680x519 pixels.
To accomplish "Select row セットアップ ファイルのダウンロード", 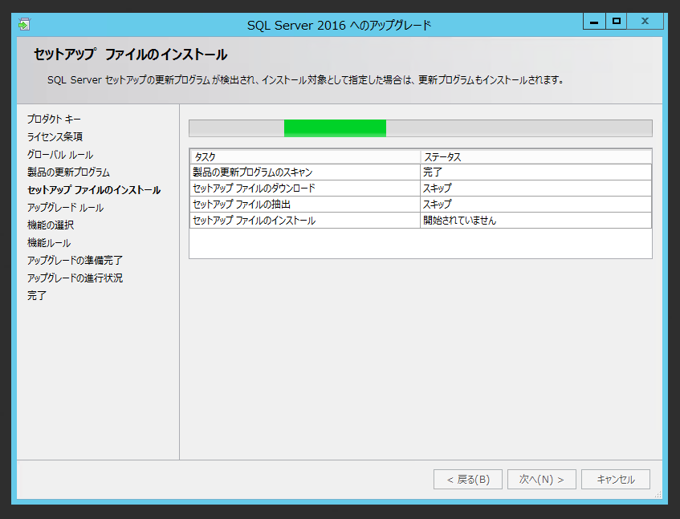I will pos(421,188).
